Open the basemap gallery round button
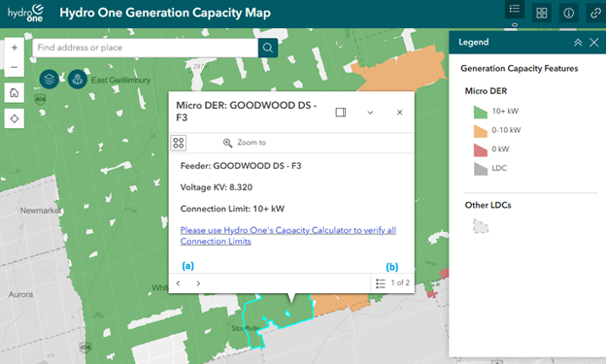This screenshot has width=606, height=364. coord(78,80)
